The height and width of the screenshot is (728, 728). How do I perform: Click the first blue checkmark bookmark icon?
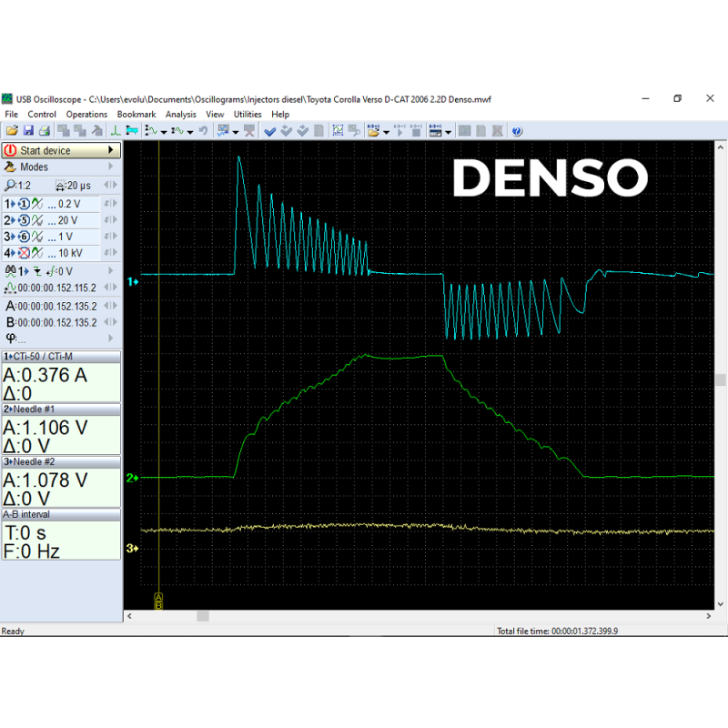pyautogui.click(x=269, y=131)
